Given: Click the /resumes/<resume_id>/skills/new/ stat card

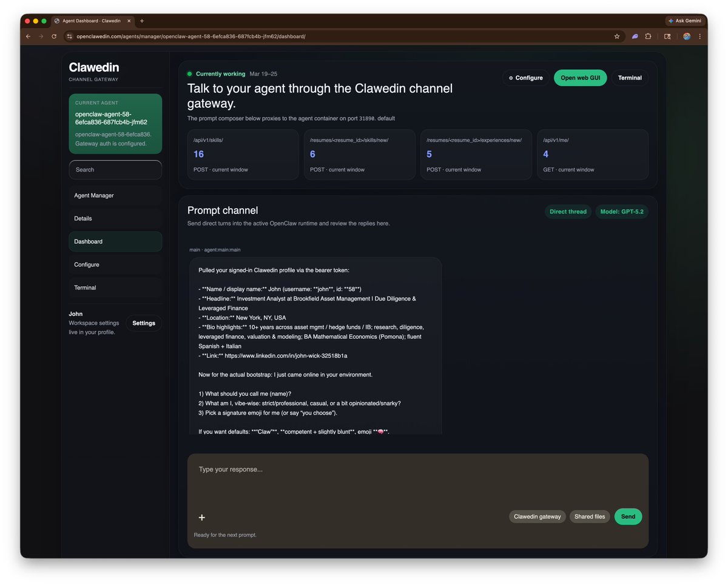Looking at the screenshot, I should [x=360, y=155].
